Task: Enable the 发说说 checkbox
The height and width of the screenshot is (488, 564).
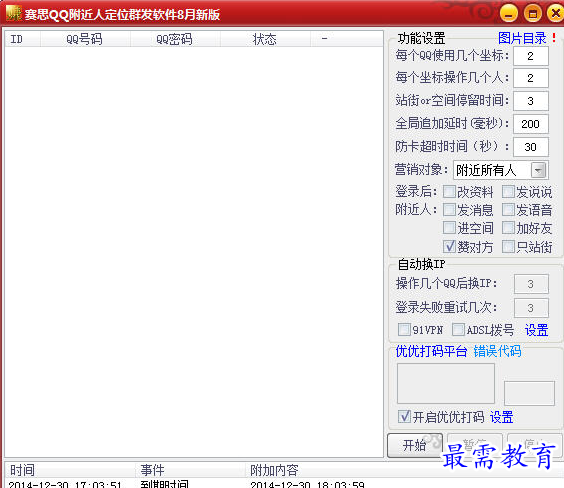Action: [508, 192]
